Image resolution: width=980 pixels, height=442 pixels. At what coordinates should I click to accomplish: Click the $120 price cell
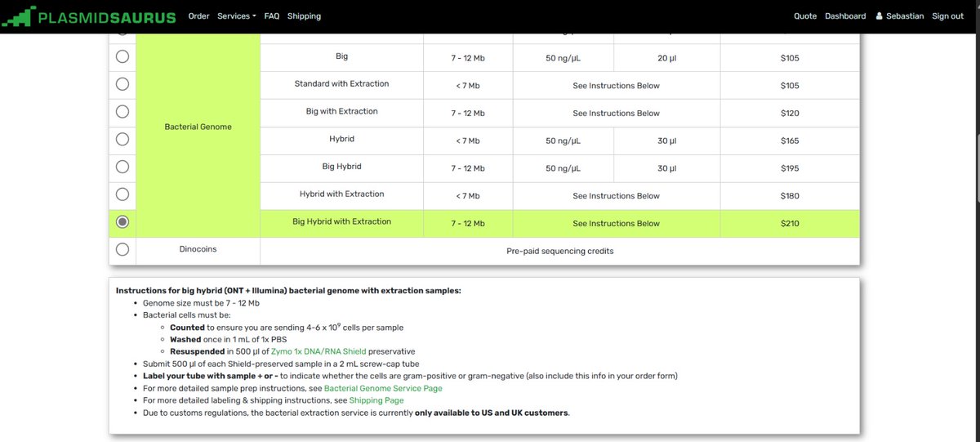click(790, 113)
